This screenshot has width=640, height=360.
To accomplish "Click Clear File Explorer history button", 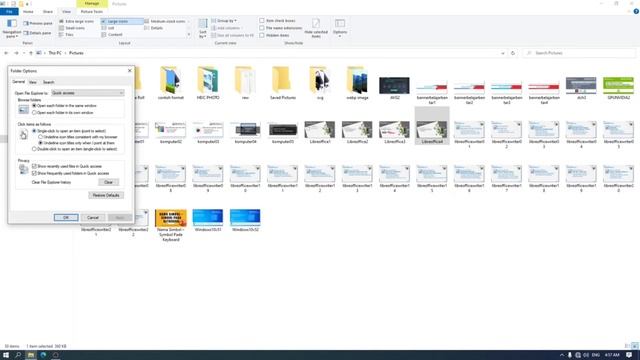I will point(108,182).
